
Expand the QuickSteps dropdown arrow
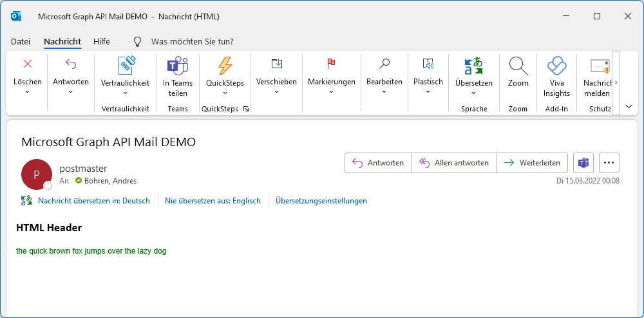pos(225,93)
